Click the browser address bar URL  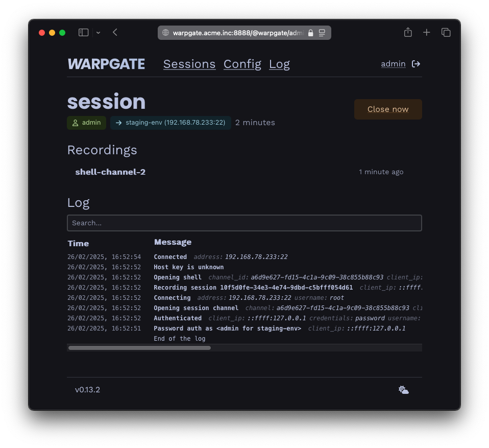(238, 33)
